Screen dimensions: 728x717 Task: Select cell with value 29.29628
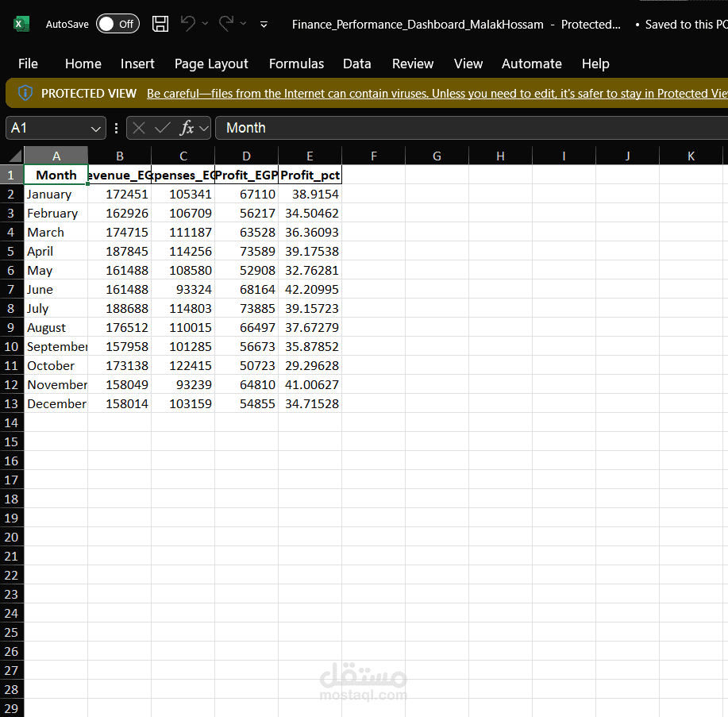[310, 365]
